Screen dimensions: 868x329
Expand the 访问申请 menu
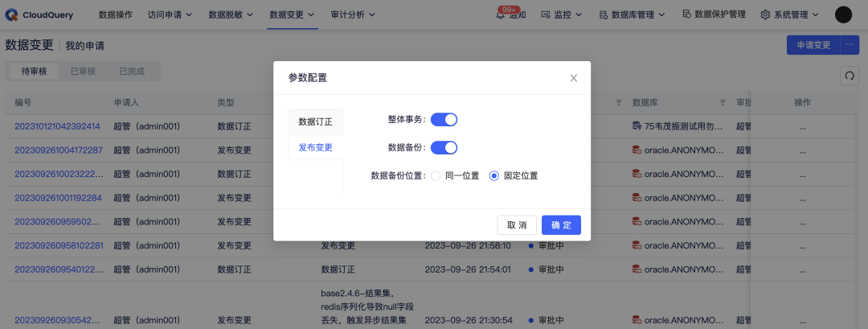[170, 15]
